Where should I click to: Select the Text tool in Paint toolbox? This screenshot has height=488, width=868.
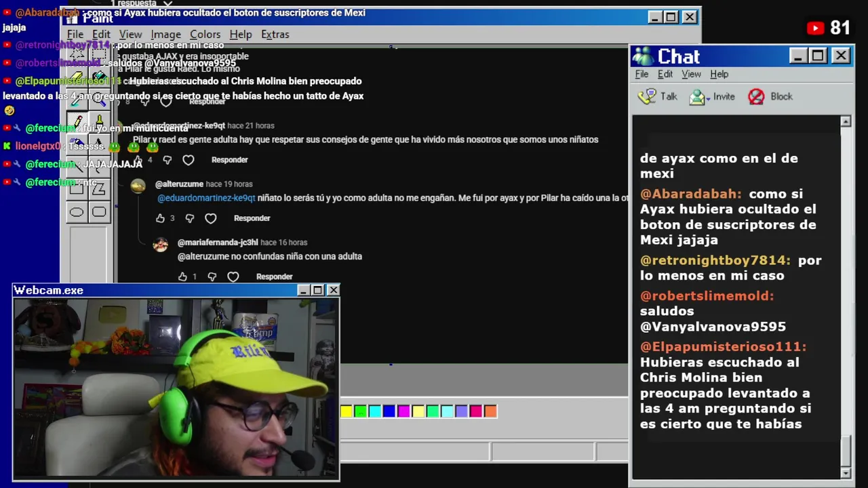99,144
